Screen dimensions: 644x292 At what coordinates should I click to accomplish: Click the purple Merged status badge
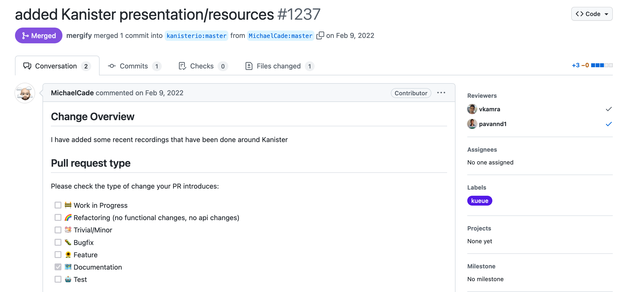(39, 35)
